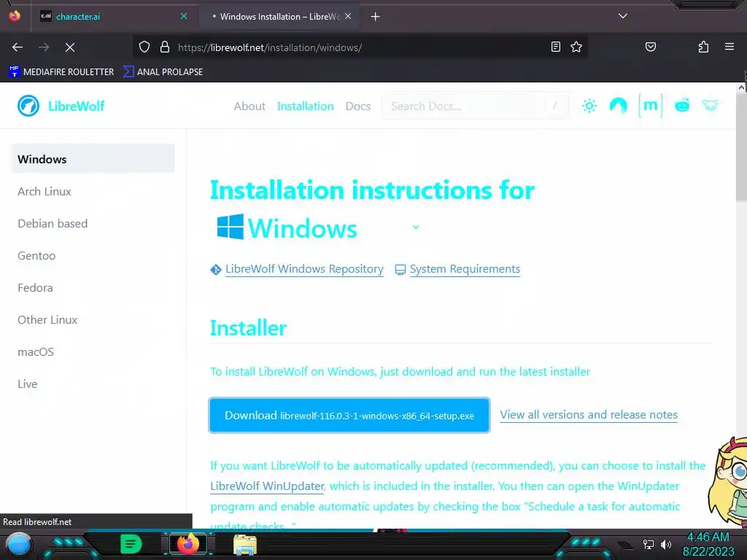
Task: Open the OS selector chevron beside Windows heading
Action: click(415, 227)
